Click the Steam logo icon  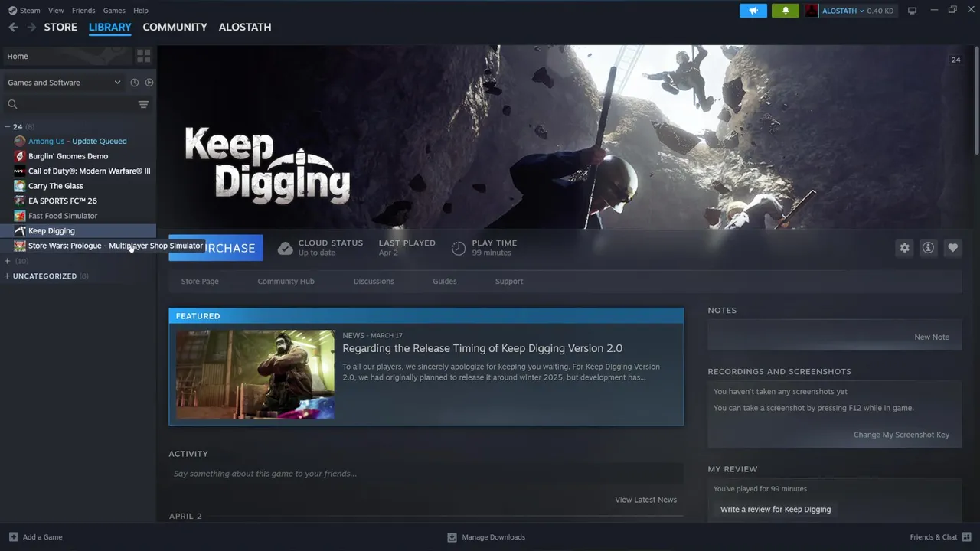click(12, 11)
